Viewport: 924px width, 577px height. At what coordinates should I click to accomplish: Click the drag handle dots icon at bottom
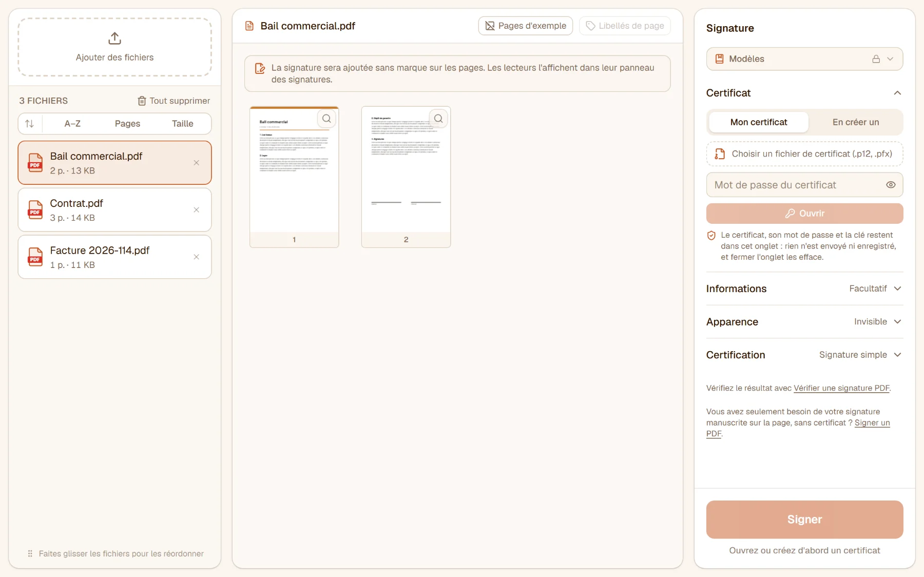(30, 553)
